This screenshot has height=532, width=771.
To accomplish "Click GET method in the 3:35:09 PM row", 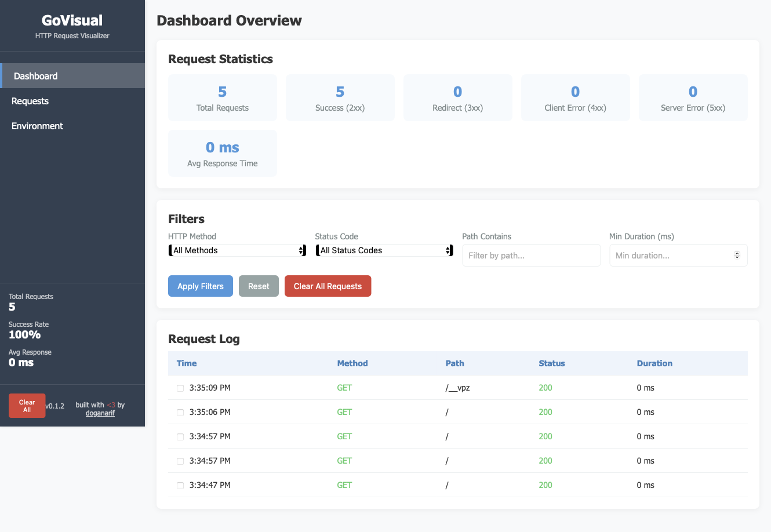I will tap(344, 388).
